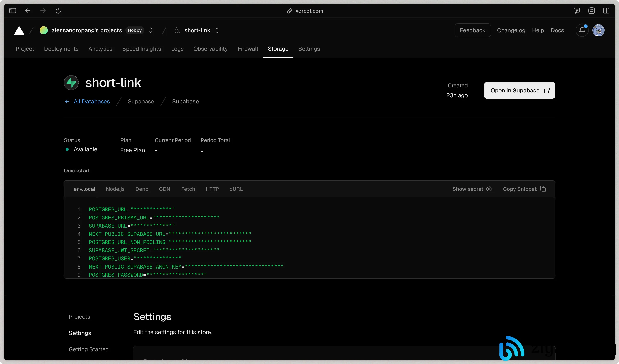Click the copy icon beside Copy Snippet
This screenshot has width=619, height=364.
543,189
